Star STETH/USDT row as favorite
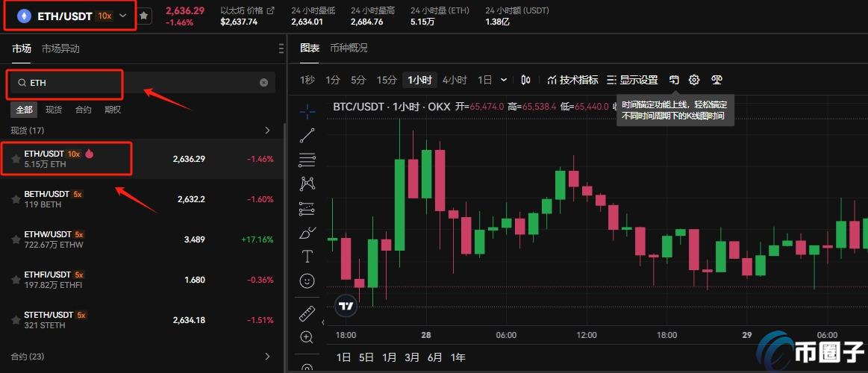Image resolution: width=868 pixels, height=373 pixels. click(16, 320)
